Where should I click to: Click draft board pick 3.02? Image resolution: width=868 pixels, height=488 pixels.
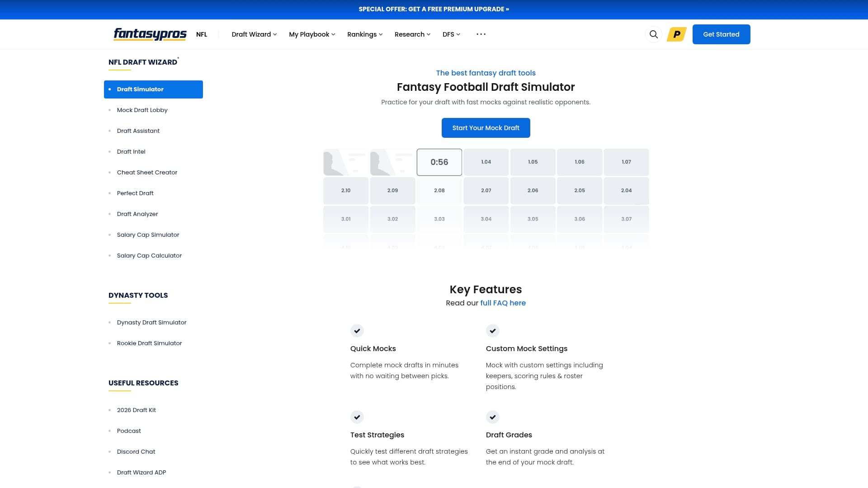coord(392,219)
